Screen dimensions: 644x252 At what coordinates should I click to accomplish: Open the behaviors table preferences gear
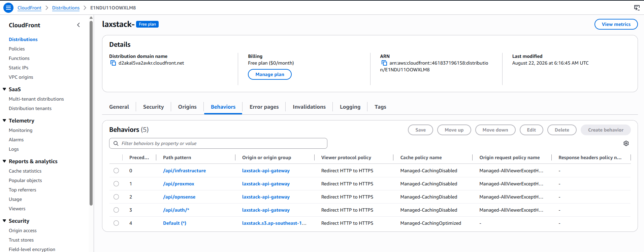click(626, 143)
